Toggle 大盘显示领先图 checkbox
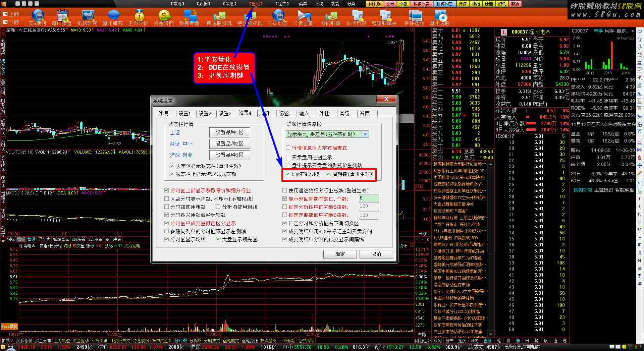The image size is (644, 351). click(x=218, y=239)
